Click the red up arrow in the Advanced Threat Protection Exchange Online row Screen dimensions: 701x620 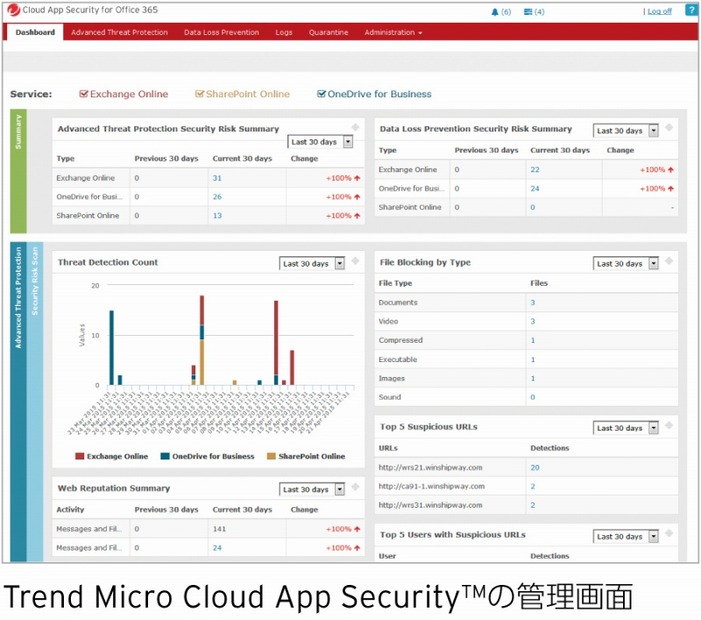[357, 178]
